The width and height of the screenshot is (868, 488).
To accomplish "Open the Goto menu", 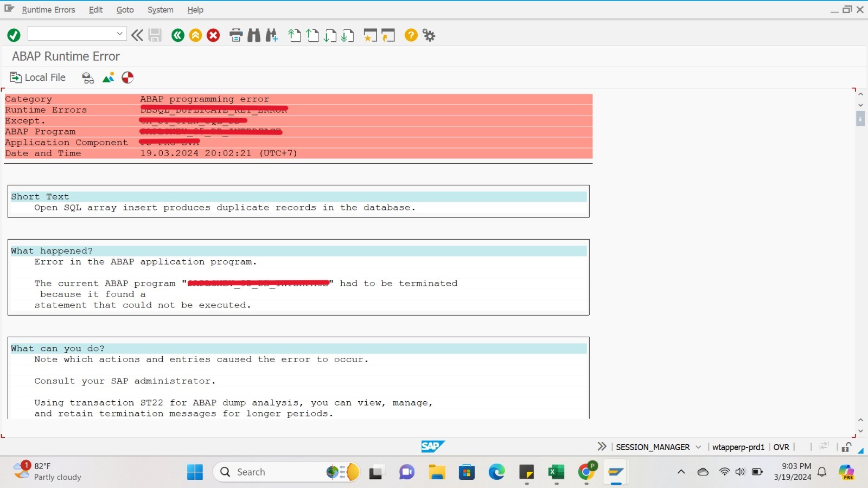I will (125, 10).
